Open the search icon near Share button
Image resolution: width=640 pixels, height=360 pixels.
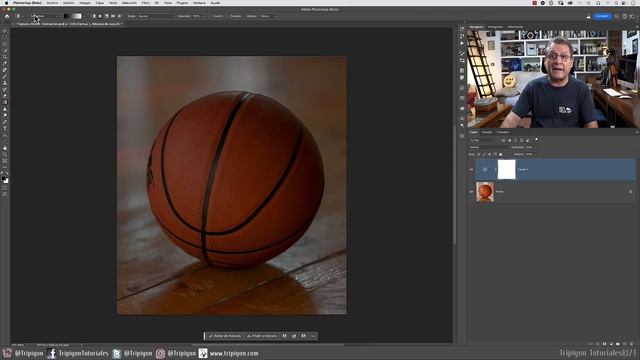[616, 16]
